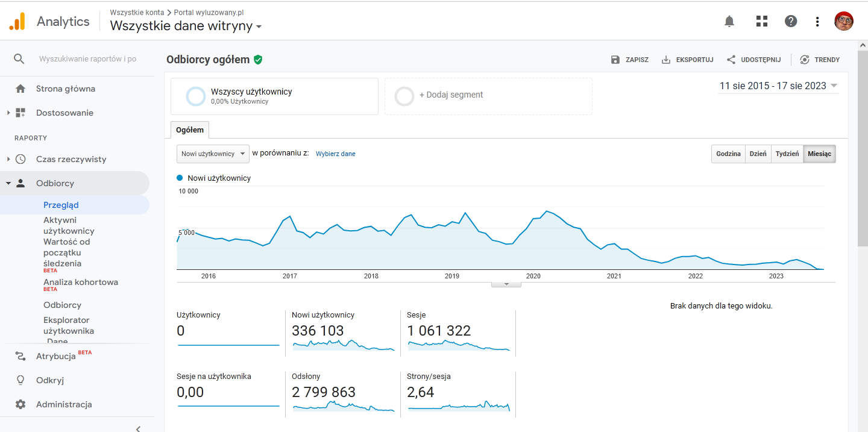
Task: Set chart granularity to Dzień
Action: pyautogui.click(x=758, y=154)
